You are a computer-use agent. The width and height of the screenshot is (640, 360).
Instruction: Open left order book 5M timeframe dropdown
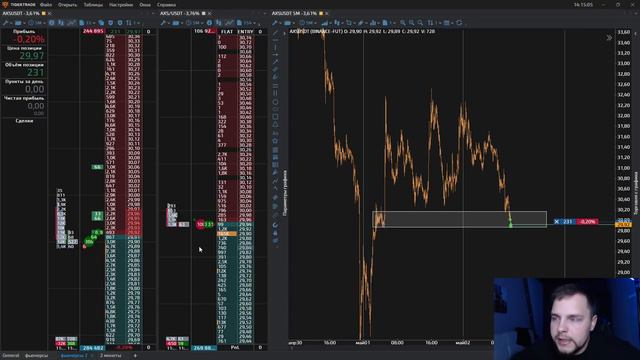click(36, 23)
